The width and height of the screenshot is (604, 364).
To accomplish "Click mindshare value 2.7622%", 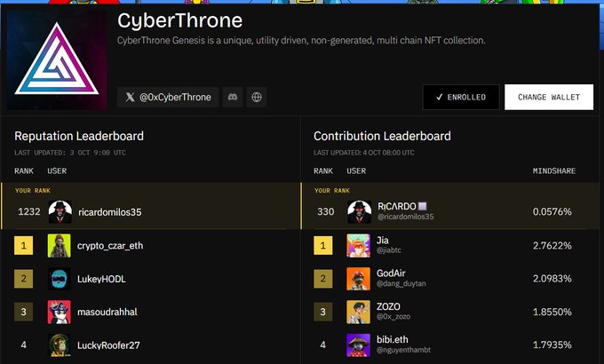I will click(552, 246).
